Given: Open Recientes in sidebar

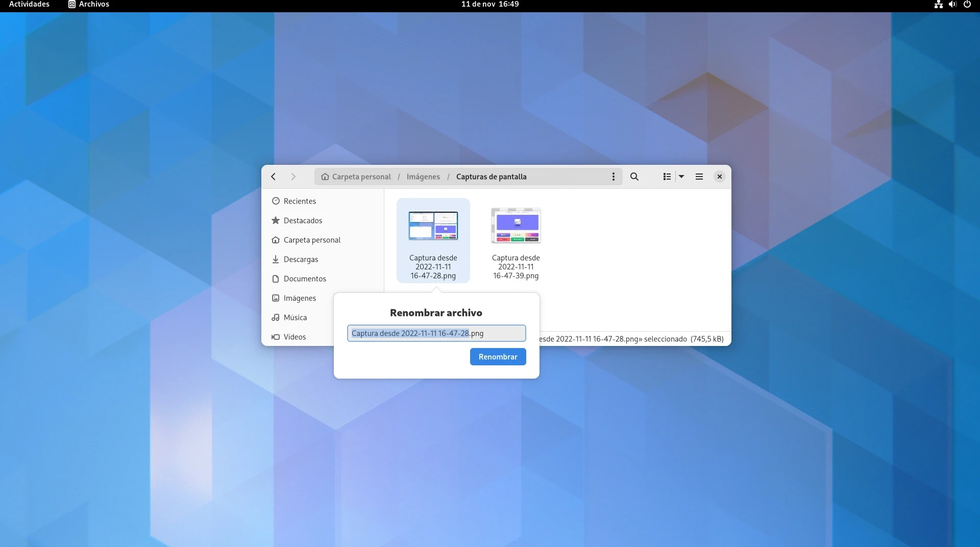Looking at the screenshot, I should [x=300, y=201].
